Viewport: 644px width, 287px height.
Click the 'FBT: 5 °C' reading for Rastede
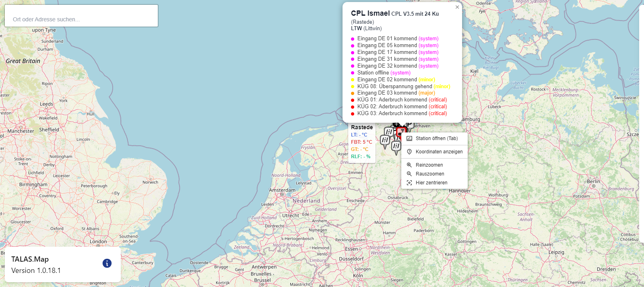click(x=361, y=142)
